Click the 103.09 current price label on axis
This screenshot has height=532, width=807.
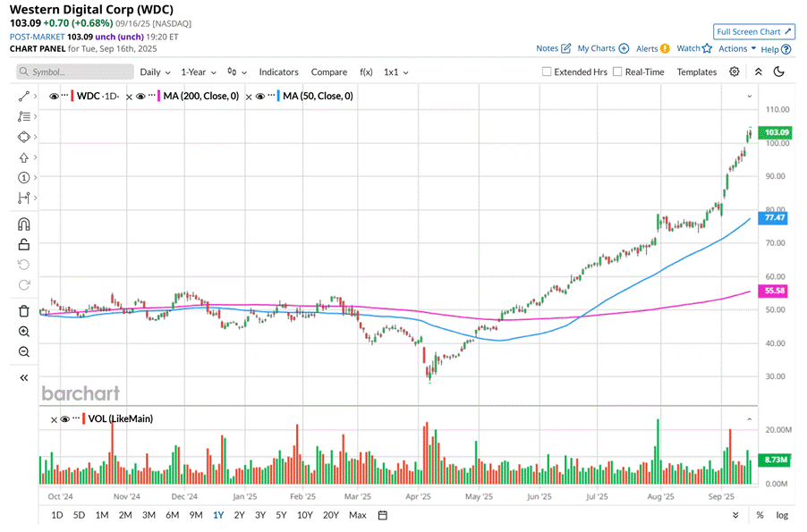point(776,132)
